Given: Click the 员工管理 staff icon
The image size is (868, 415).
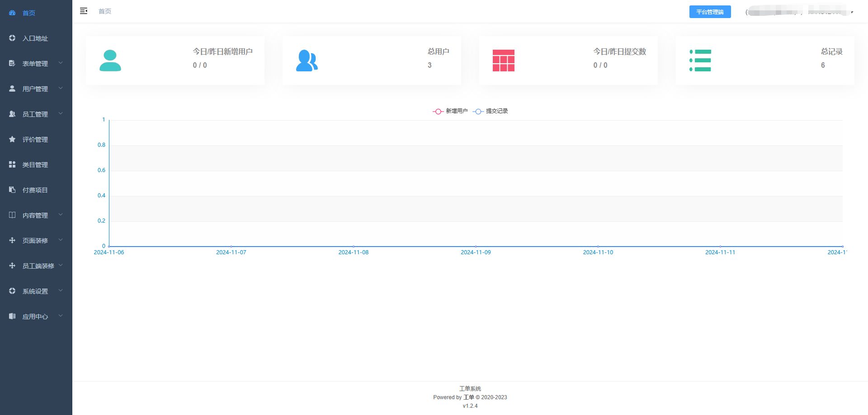Looking at the screenshot, I should (x=12, y=114).
